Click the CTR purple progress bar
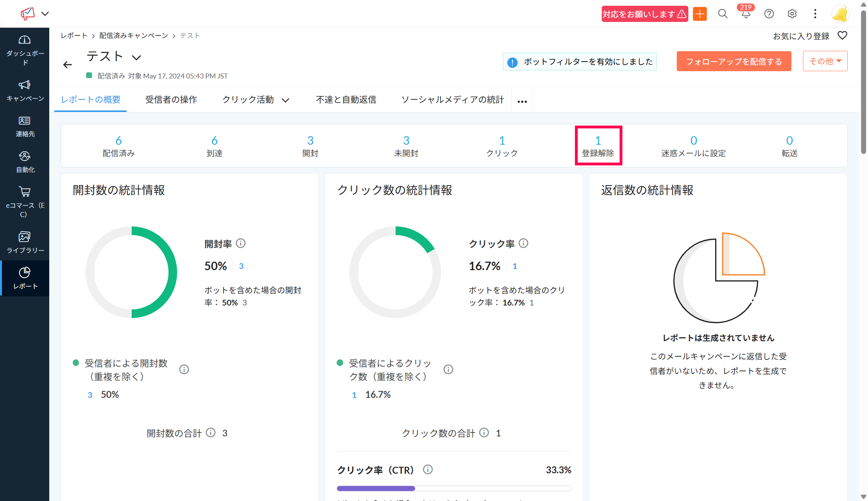This screenshot has height=501, width=868. (x=376, y=488)
